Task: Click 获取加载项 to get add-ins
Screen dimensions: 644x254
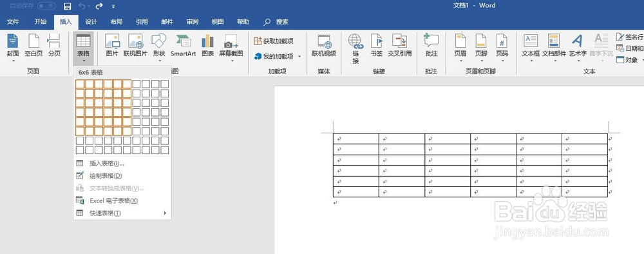Action: 274,41
